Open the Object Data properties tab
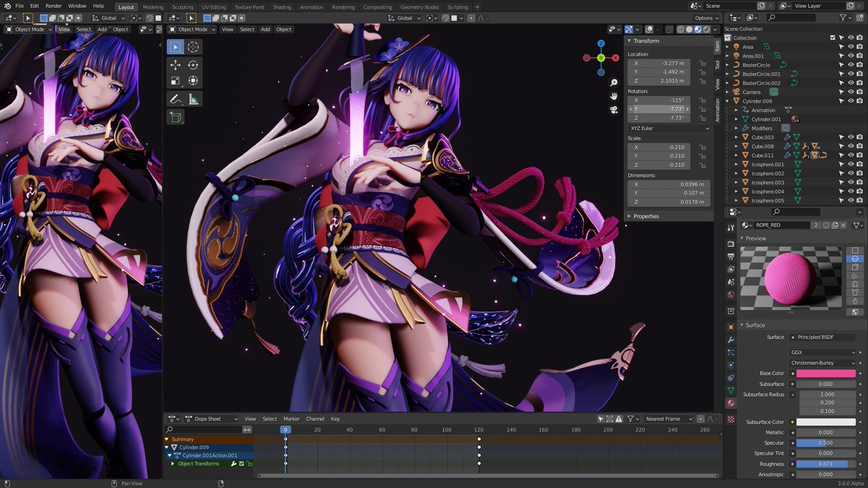 pos(731,390)
